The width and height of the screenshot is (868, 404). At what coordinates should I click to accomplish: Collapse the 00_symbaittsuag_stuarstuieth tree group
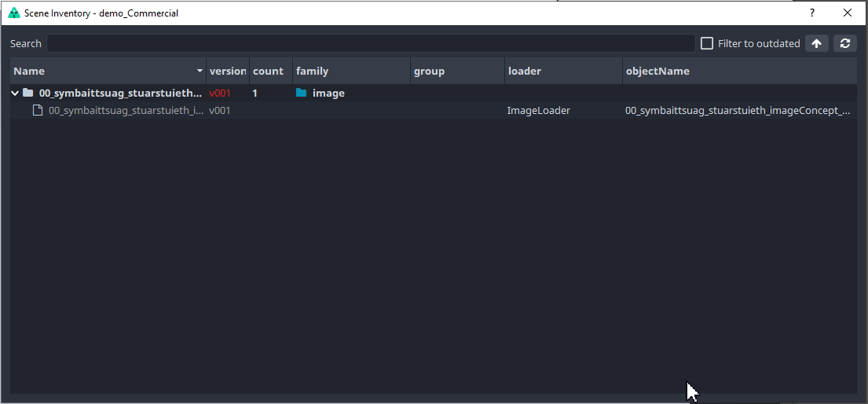16,93
